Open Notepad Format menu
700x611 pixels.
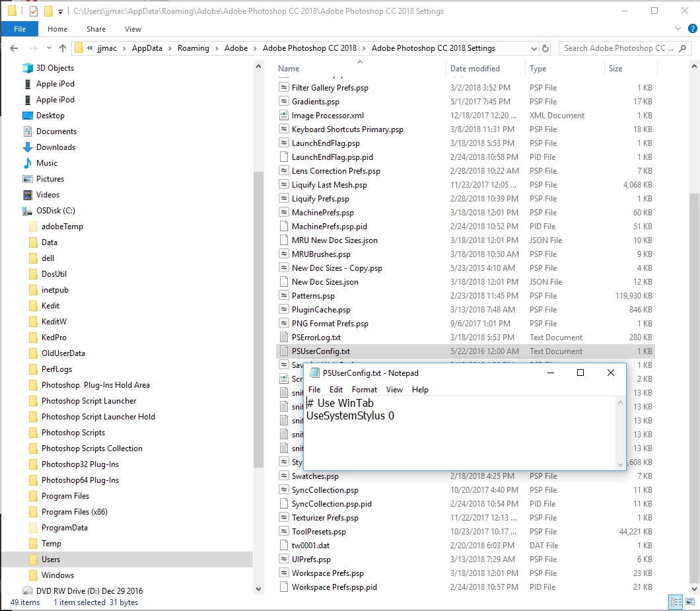[365, 390]
